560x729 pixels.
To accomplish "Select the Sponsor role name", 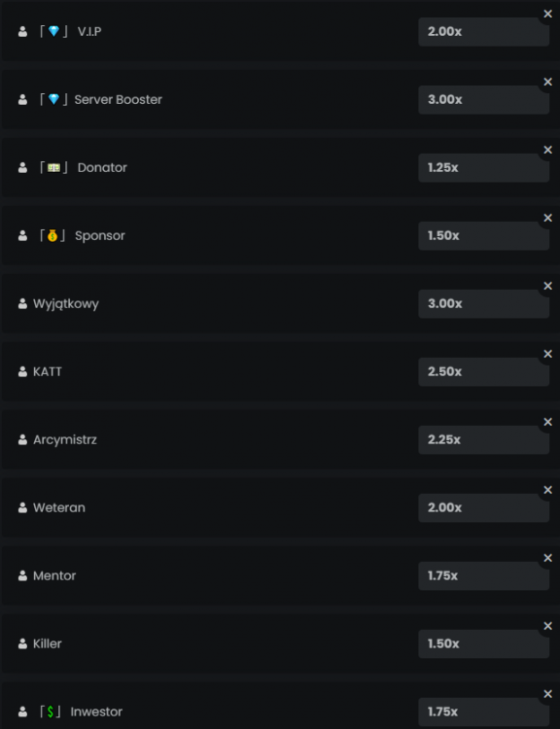I will pyautogui.click(x=100, y=236).
